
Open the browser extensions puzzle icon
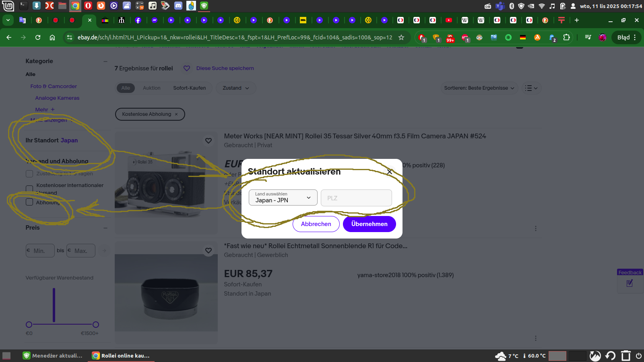[x=566, y=37]
